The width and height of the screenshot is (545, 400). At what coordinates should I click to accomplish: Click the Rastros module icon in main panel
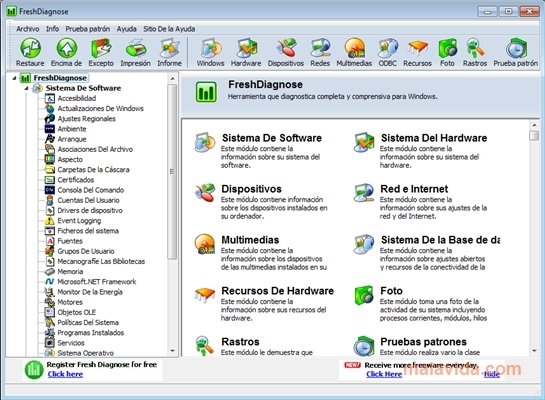coord(205,345)
